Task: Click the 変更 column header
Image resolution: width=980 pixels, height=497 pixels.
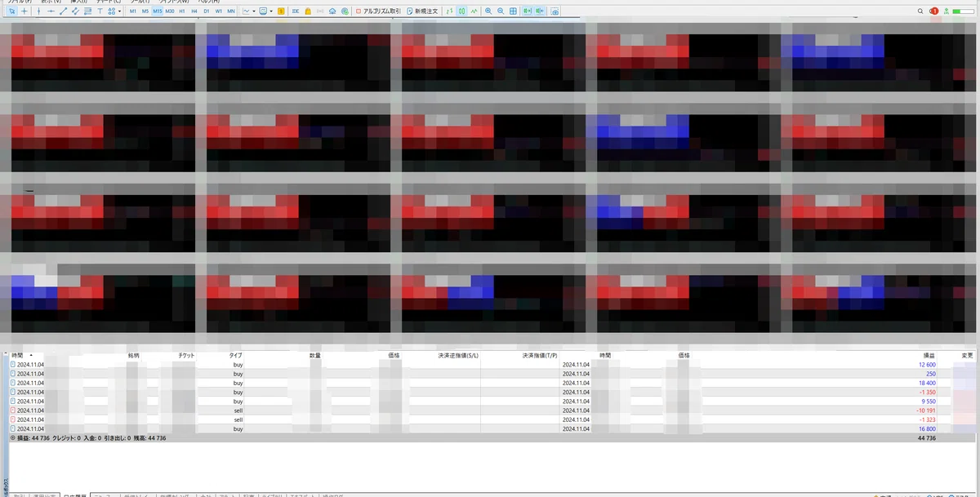Action: pos(967,356)
